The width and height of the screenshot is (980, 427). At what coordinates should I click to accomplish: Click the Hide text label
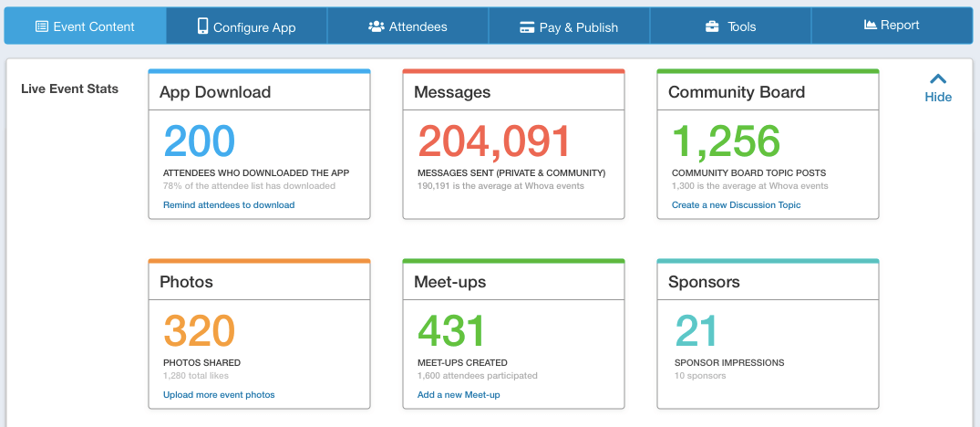(937, 97)
